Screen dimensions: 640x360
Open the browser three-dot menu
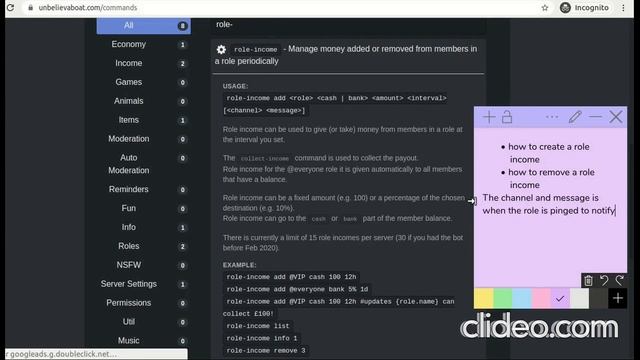tap(623, 8)
